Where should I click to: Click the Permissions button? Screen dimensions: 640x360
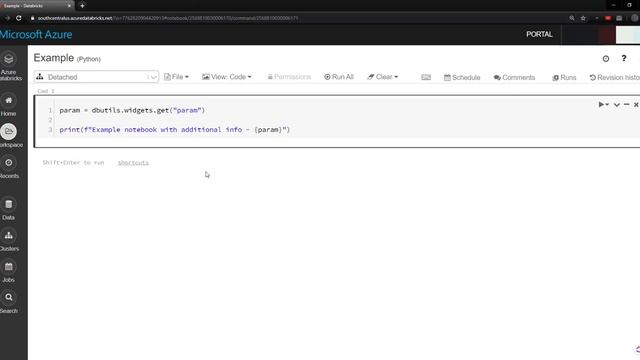click(289, 77)
